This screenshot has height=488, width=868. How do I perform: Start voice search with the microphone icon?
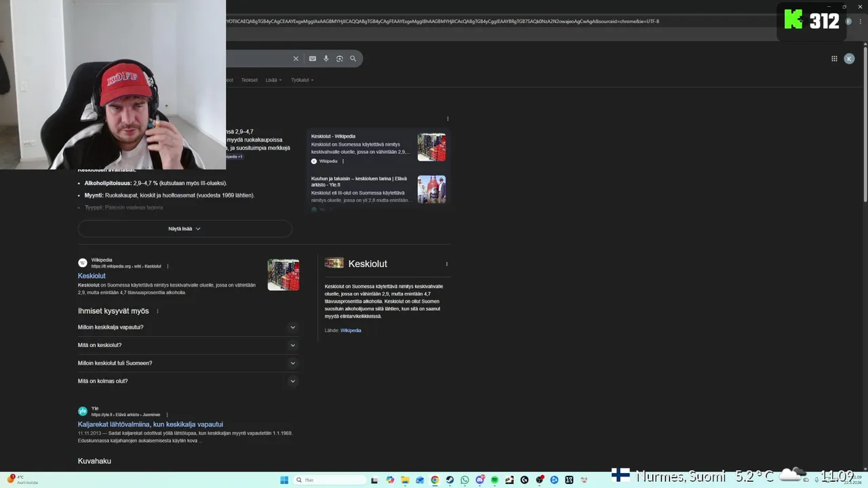click(326, 59)
